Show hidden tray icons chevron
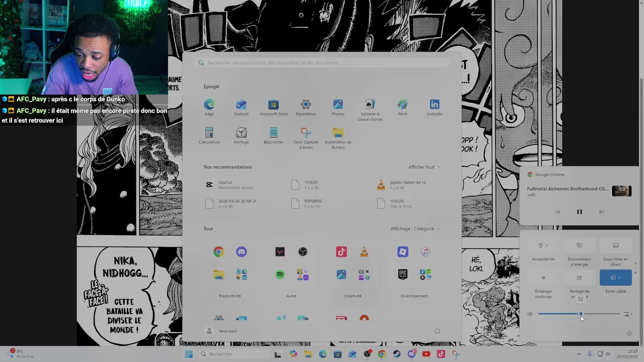The width and height of the screenshot is (644, 362). (x=579, y=354)
